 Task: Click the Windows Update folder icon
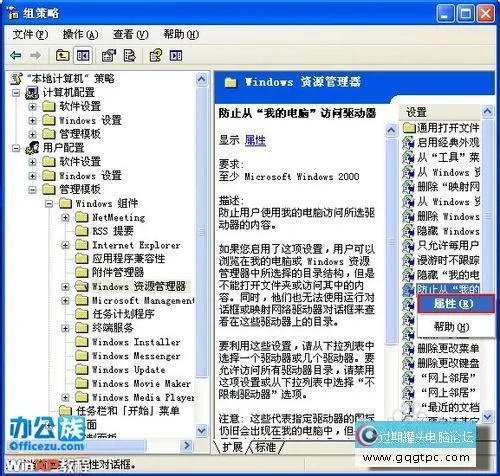pyautogui.click(x=82, y=370)
